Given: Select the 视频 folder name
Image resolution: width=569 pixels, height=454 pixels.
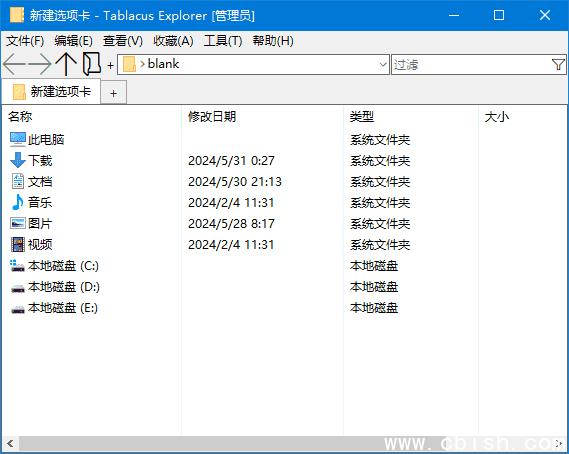Looking at the screenshot, I should click(x=40, y=245).
